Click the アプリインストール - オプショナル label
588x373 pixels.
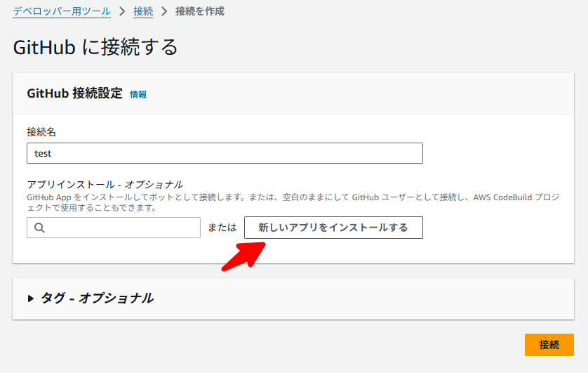(x=105, y=184)
